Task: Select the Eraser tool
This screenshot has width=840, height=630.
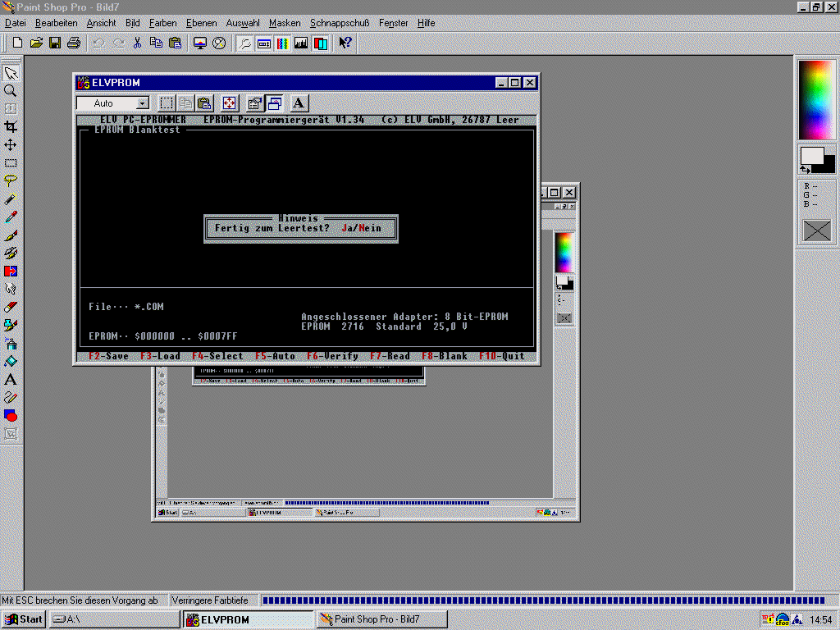Action: coord(10,307)
